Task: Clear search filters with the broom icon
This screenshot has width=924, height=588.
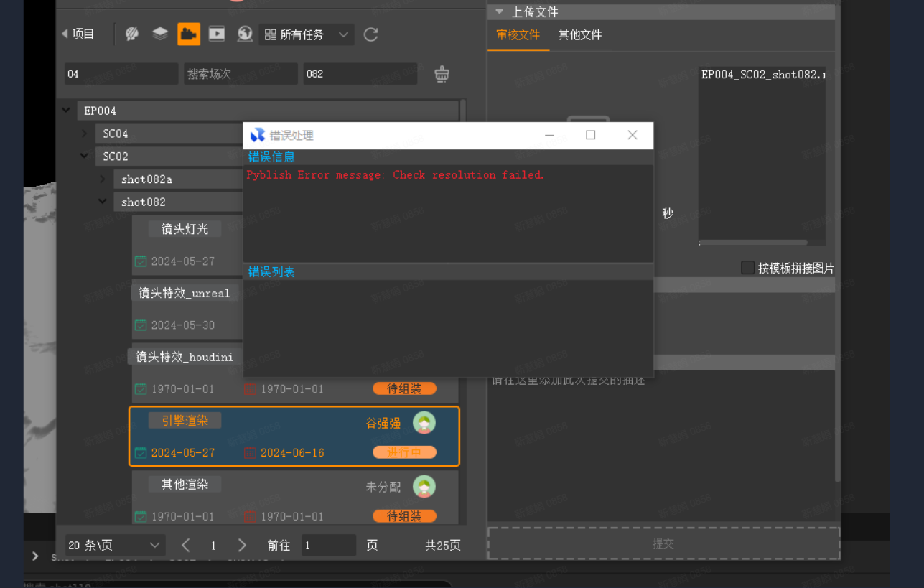Action: 442,74
